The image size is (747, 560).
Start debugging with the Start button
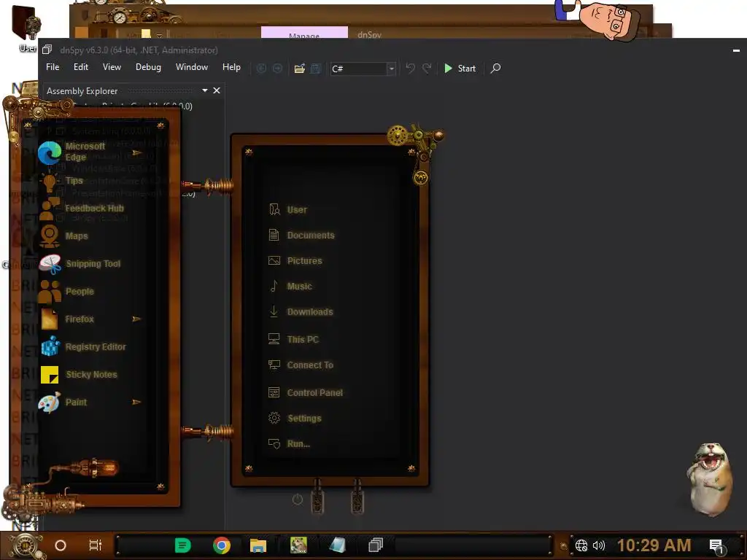click(460, 68)
